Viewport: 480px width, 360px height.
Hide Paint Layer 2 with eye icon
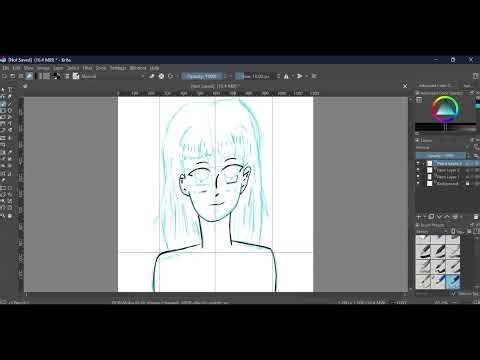[x=418, y=170]
